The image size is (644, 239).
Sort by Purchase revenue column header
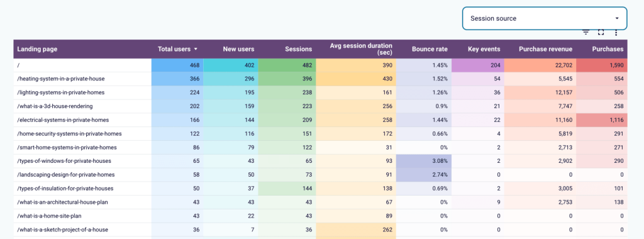pyautogui.click(x=545, y=49)
